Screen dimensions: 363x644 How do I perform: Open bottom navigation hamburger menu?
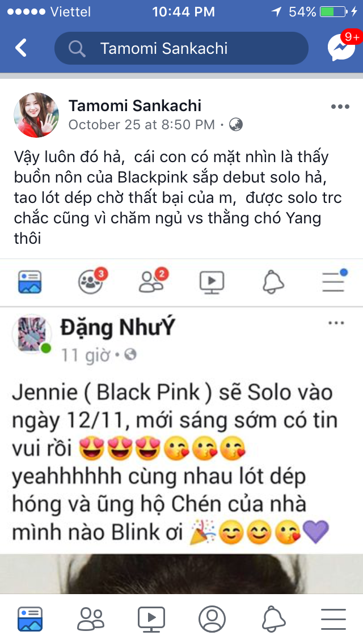[x=334, y=620]
